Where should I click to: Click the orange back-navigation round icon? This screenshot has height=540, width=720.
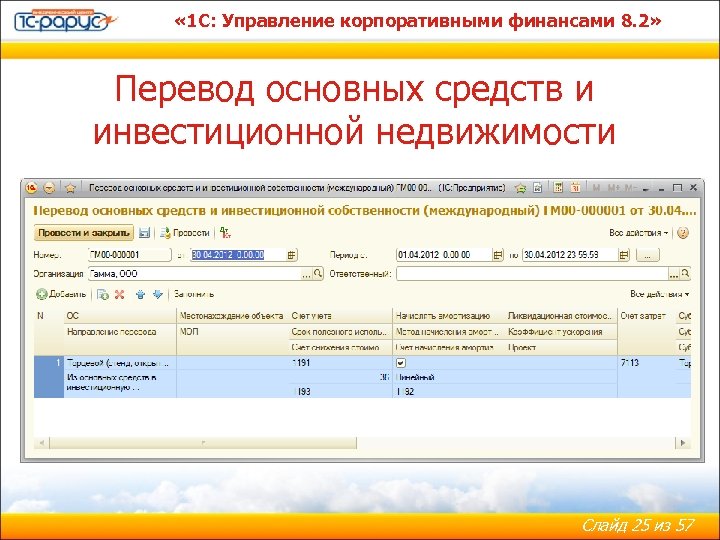coord(49,188)
